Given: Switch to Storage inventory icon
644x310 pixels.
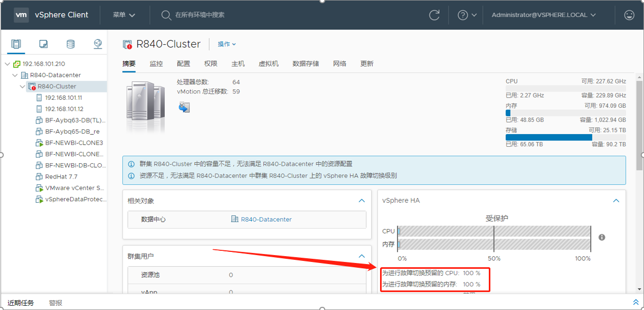Looking at the screenshot, I should [x=70, y=44].
